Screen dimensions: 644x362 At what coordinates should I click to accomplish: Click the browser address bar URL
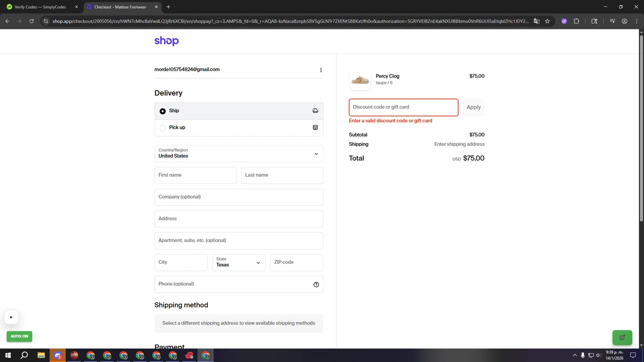290,21
